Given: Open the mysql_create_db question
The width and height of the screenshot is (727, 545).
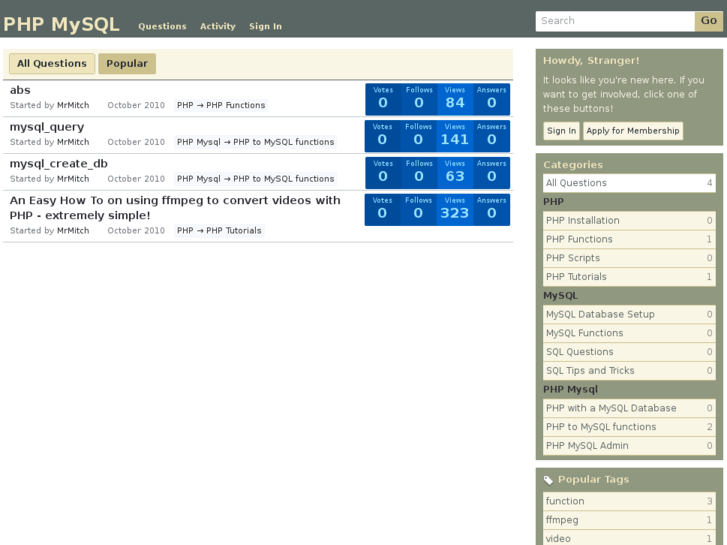Looking at the screenshot, I should click(58, 164).
